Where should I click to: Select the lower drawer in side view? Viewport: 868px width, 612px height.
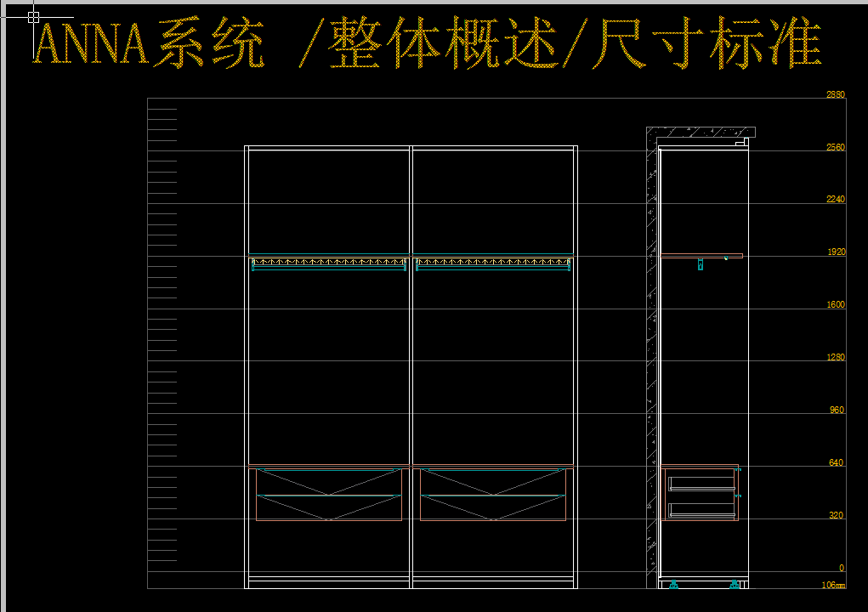pos(701,510)
